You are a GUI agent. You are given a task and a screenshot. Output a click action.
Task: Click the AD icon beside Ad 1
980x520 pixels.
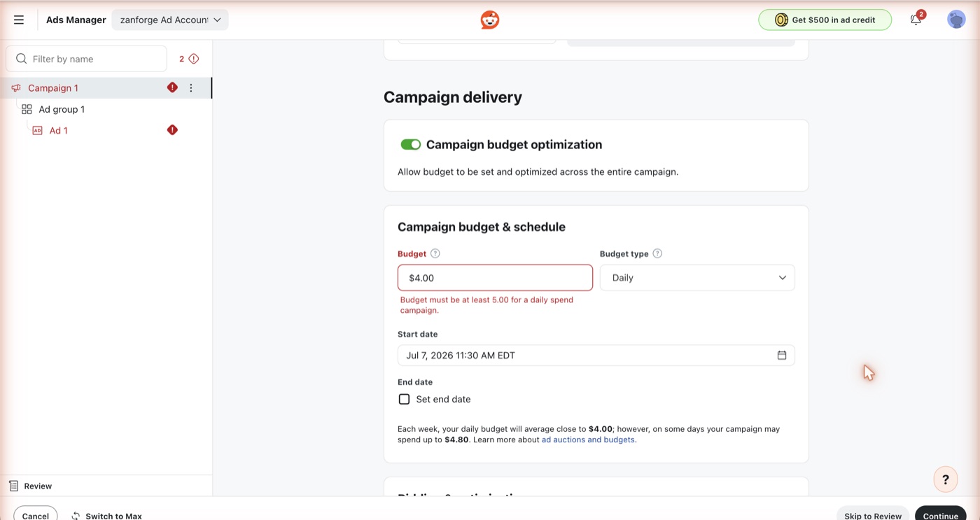[x=37, y=130]
